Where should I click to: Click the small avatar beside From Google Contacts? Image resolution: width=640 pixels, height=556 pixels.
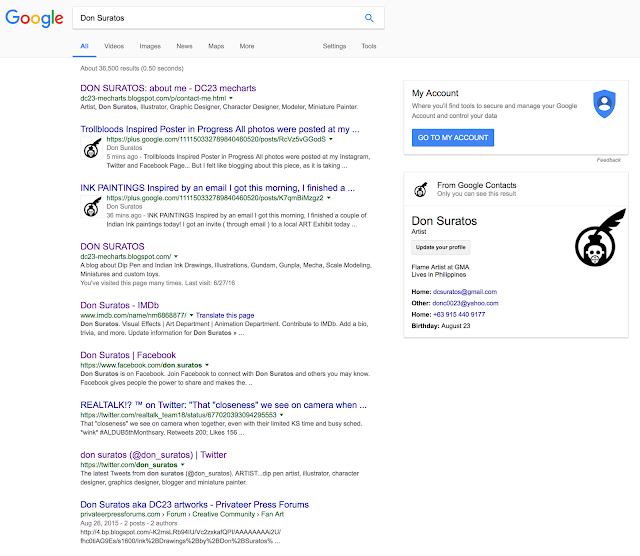(x=420, y=189)
